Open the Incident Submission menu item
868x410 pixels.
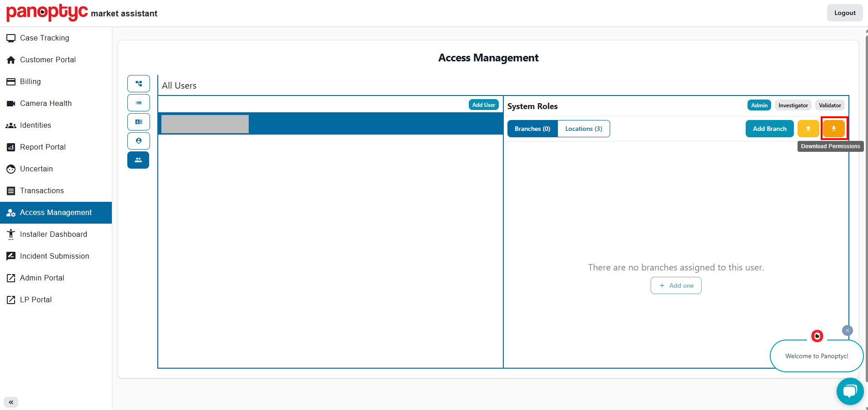[x=54, y=256]
